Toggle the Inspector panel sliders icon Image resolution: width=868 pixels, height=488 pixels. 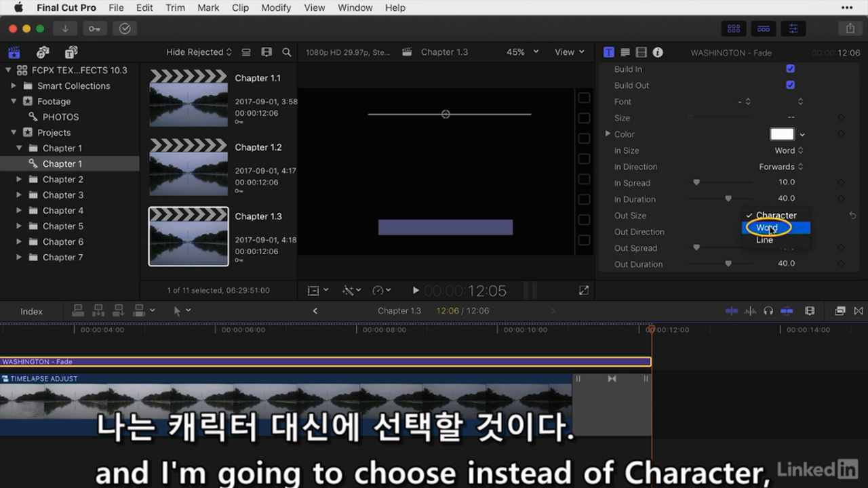tap(793, 28)
